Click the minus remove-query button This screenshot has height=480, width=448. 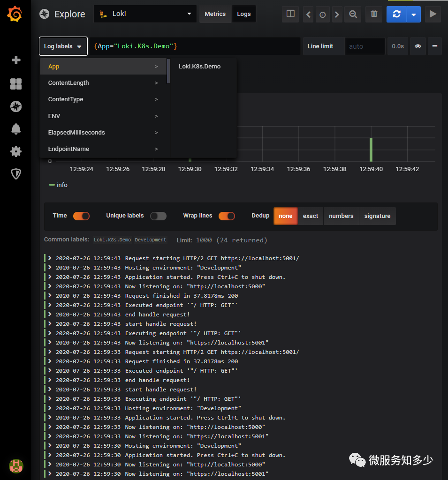pos(434,46)
